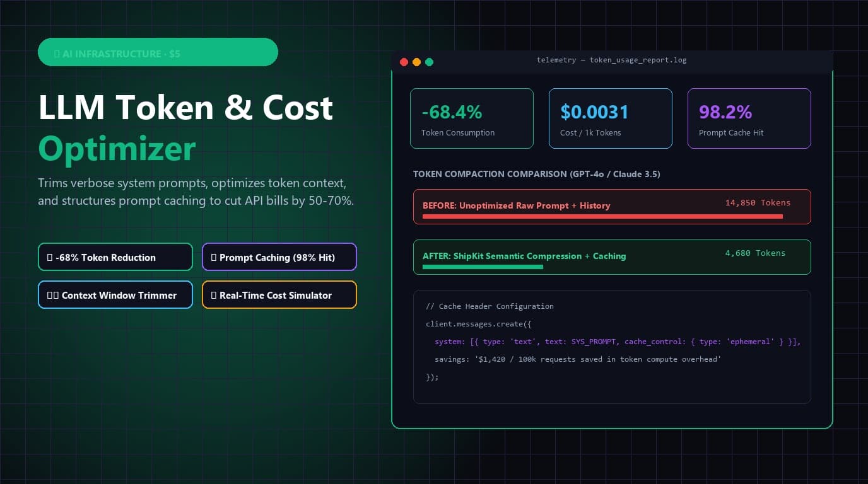Viewport: 868px width, 484px height.
Task: Select the "Token Consumption" label
Action: (458, 133)
